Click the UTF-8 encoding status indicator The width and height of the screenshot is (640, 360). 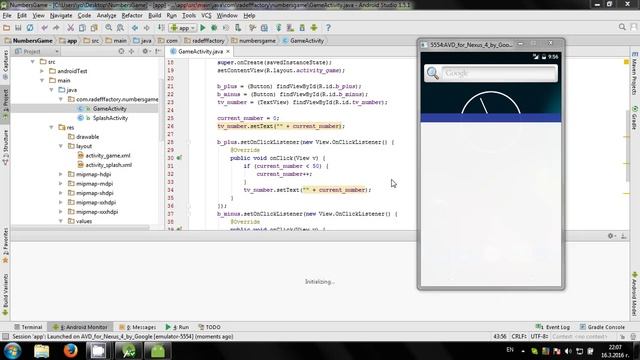[539, 337]
